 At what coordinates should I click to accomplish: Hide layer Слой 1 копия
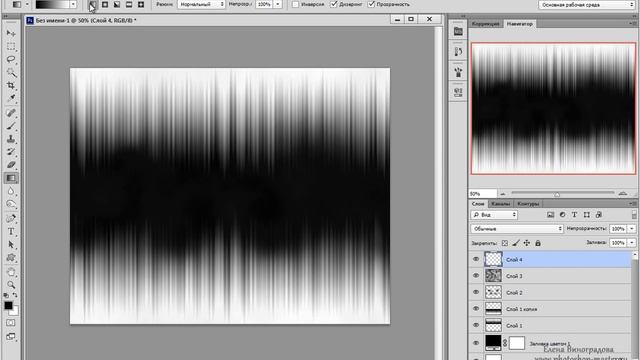point(476,309)
